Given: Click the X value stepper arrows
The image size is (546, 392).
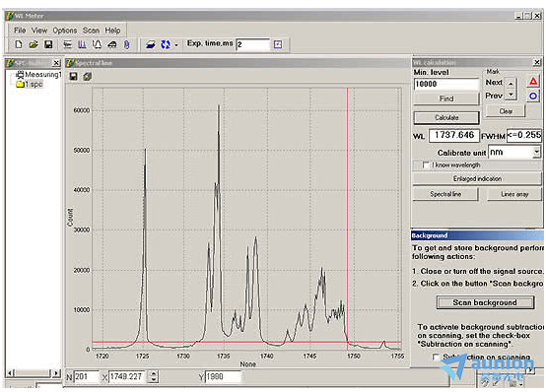Looking at the screenshot, I should [153, 376].
